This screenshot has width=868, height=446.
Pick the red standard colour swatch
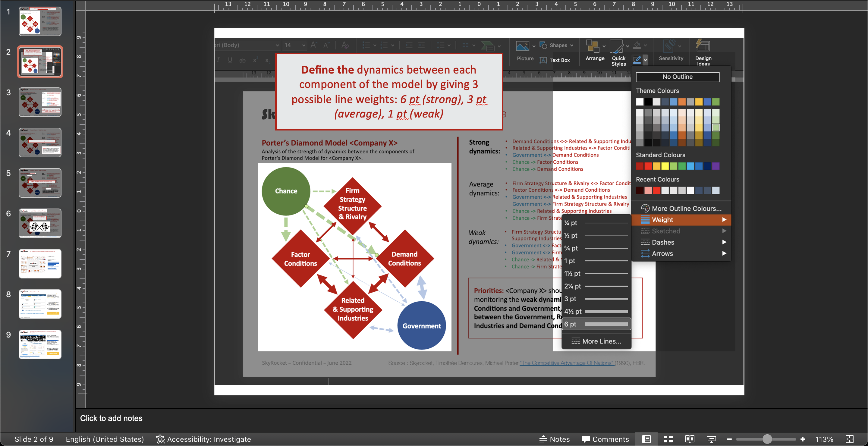(x=648, y=166)
